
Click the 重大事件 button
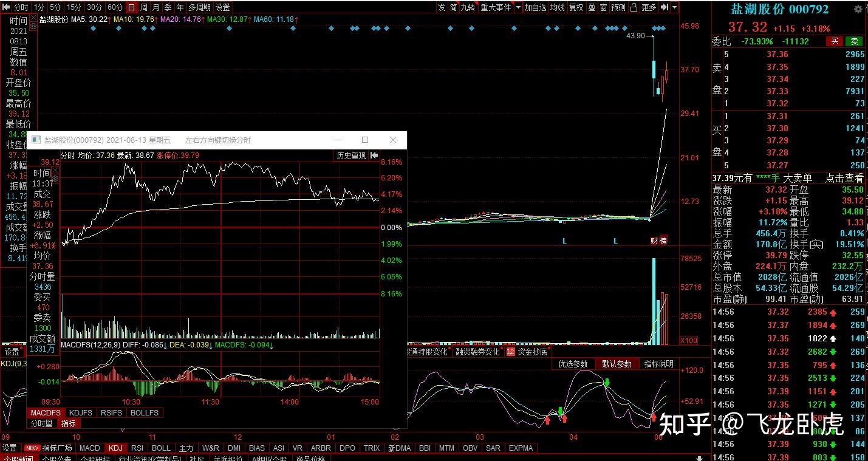(496, 7)
